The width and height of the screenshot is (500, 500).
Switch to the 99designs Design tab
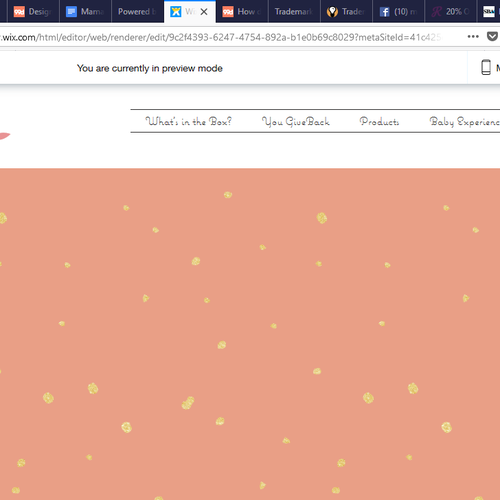coord(33,12)
